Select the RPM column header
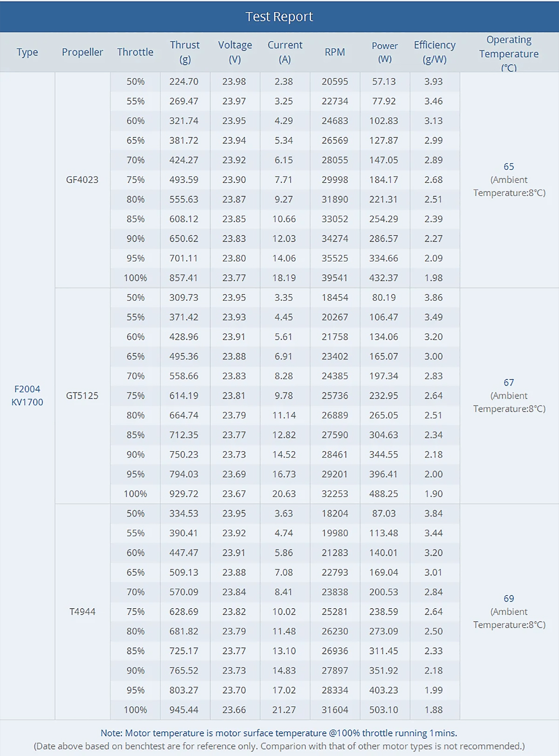559x756 pixels. click(334, 52)
